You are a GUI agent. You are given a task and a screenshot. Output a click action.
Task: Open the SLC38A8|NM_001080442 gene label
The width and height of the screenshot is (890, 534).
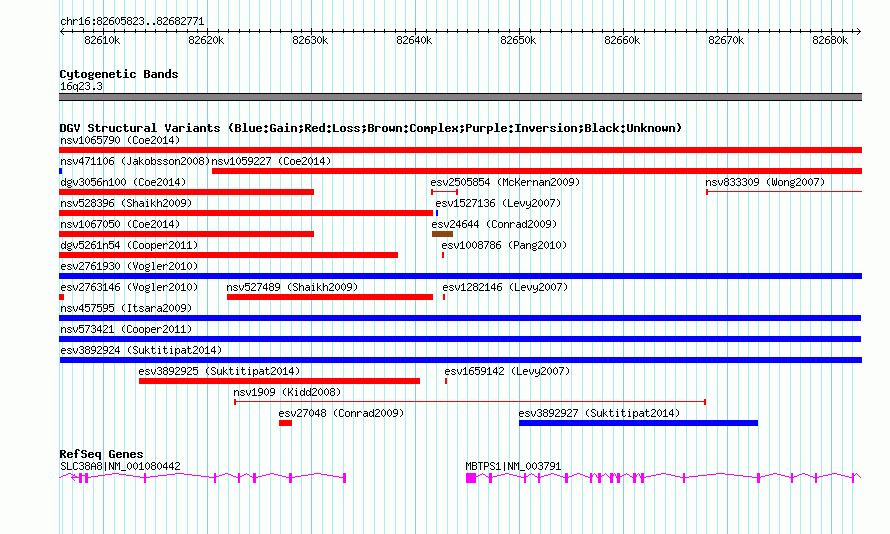point(120,466)
